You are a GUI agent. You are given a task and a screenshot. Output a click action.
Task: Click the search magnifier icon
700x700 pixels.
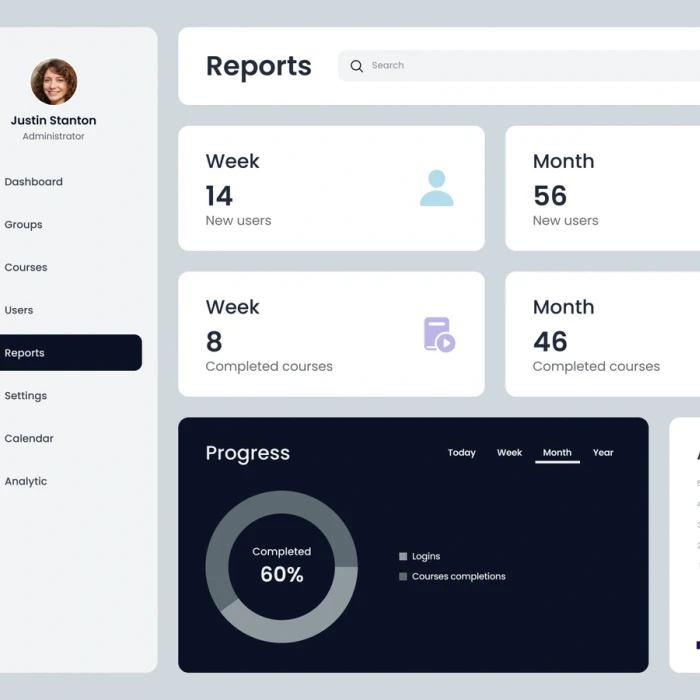coord(356,66)
